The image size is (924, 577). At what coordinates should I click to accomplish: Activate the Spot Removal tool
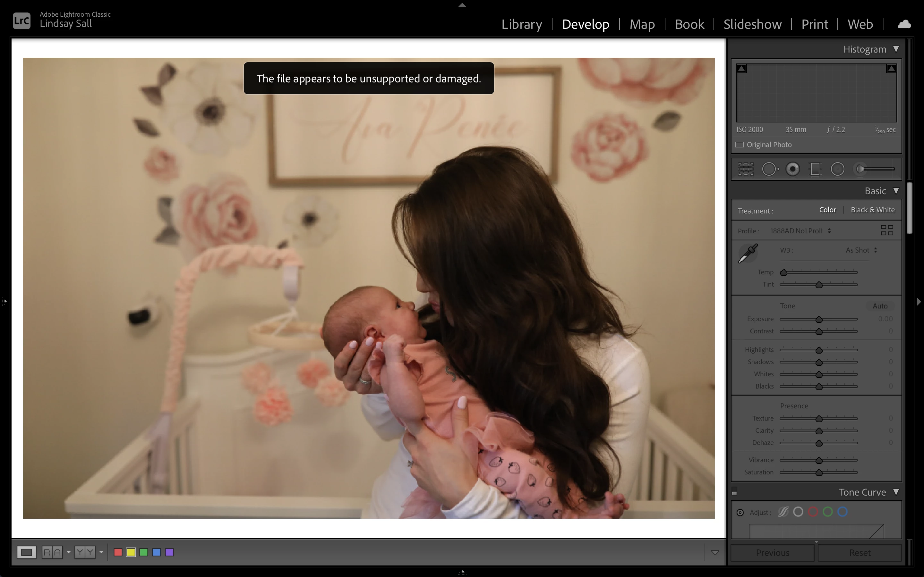(770, 169)
